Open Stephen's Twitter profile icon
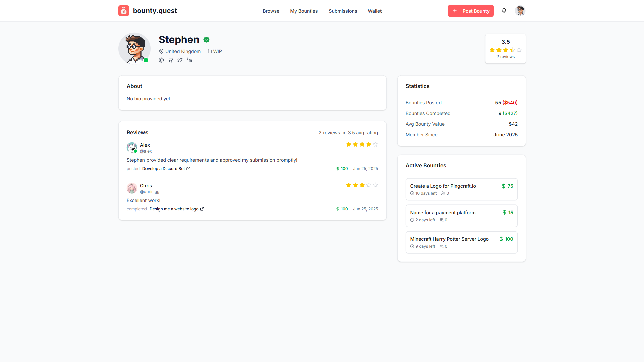Image resolution: width=644 pixels, height=362 pixels. [x=180, y=60]
